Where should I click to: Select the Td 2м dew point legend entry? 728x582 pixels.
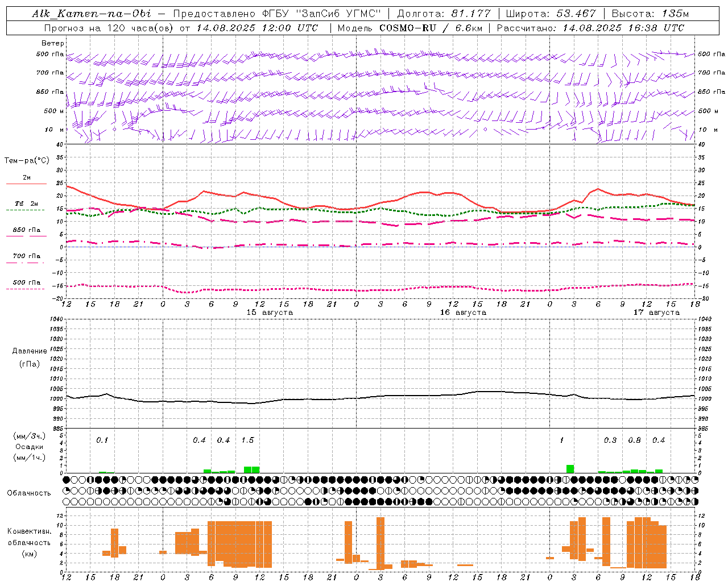coord(27,203)
